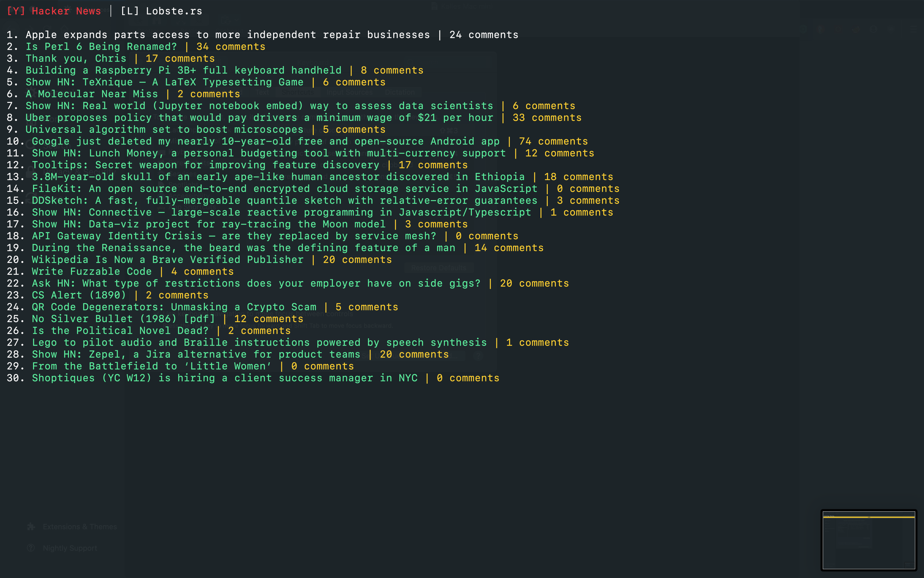
Task: View 34 comments on Perl 6 story
Action: [x=231, y=47]
